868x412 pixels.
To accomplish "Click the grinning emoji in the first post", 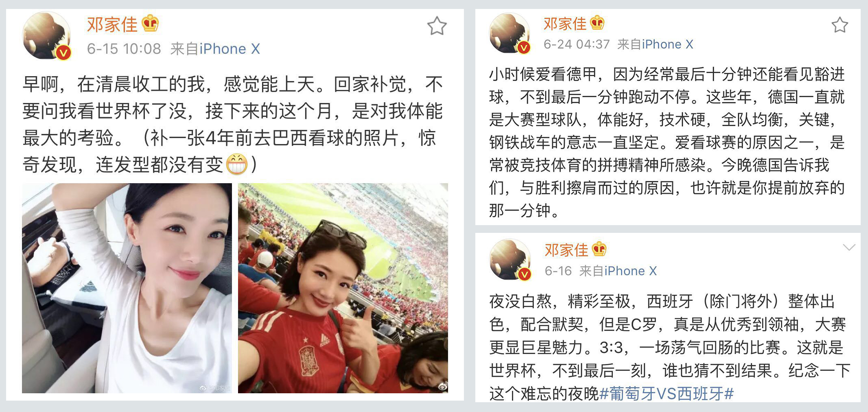I will [236, 164].
